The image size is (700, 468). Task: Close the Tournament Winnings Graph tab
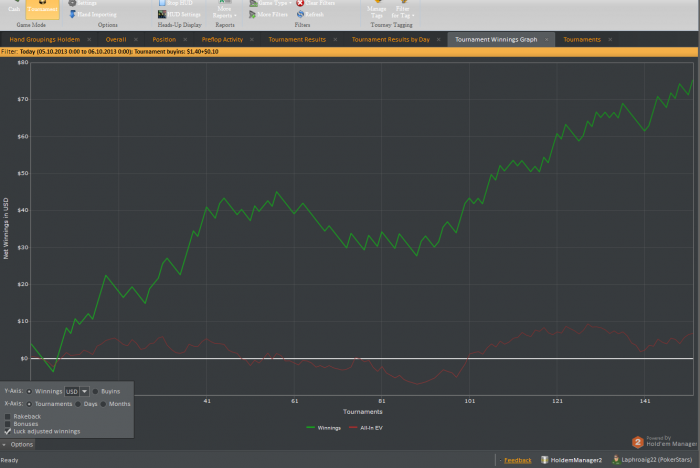click(x=546, y=39)
